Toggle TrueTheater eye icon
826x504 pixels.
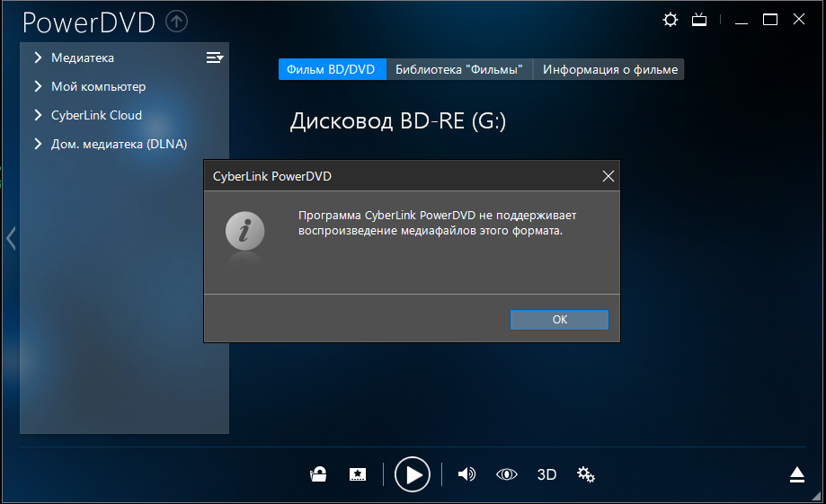[x=507, y=474]
